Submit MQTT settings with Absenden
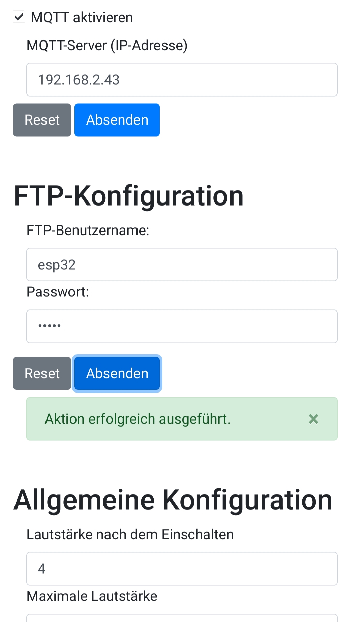Viewport: 364px width, 622px height. pos(117,120)
